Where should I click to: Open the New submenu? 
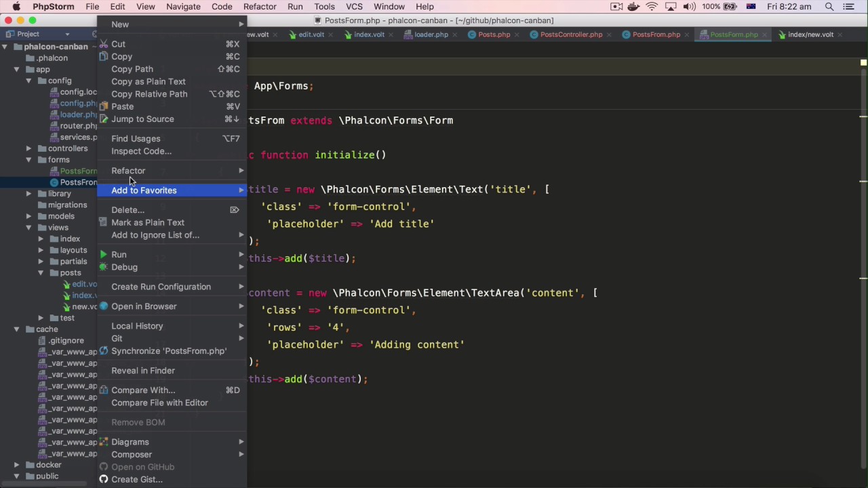[172, 24]
